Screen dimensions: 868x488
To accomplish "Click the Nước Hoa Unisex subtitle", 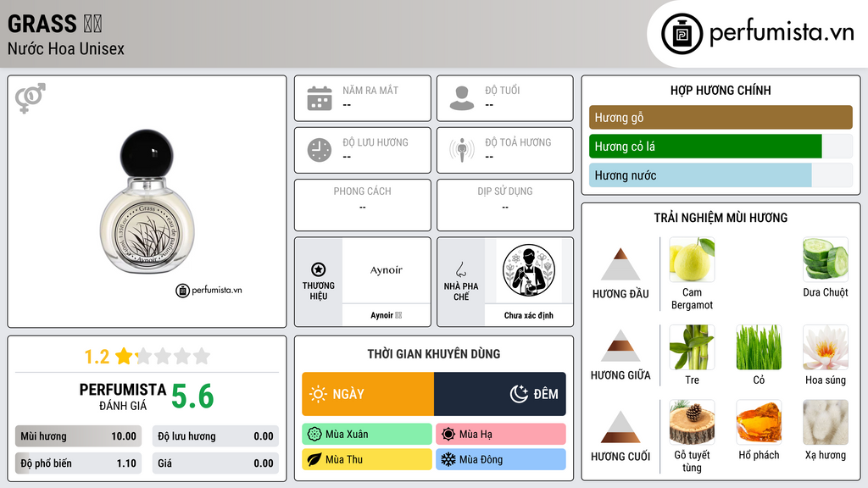I will (66, 48).
